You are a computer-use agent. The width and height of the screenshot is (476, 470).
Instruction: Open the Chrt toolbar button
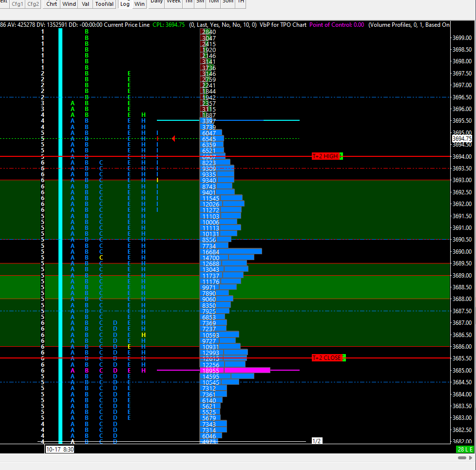coord(52,4)
